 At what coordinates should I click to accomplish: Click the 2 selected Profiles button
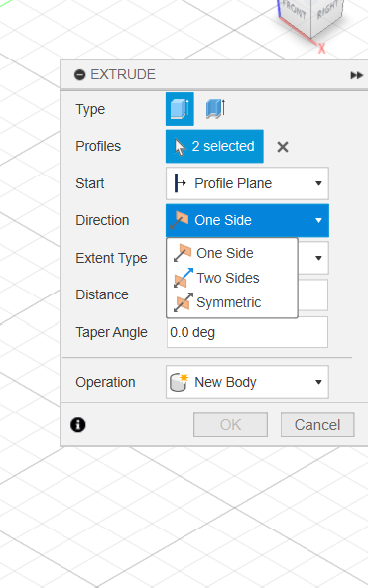tap(214, 146)
